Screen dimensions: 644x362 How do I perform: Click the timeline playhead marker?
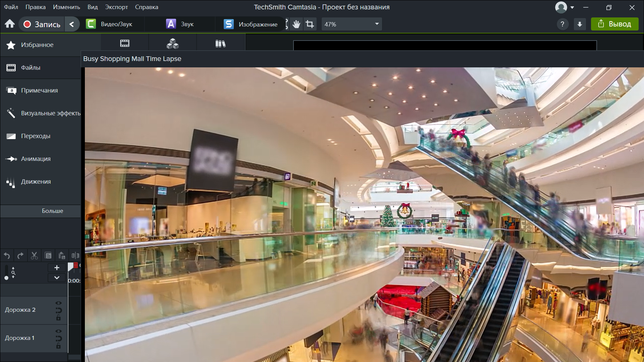click(x=71, y=266)
